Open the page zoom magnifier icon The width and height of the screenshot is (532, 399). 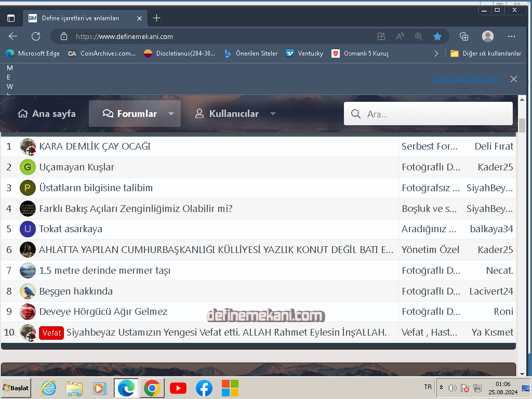(x=418, y=36)
